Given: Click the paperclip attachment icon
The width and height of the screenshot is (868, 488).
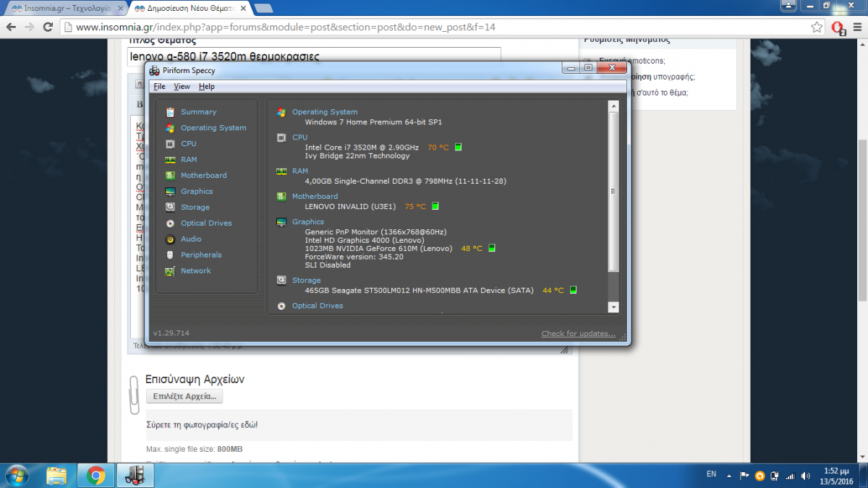Looking at the screenshot, I should pos(134,395).
